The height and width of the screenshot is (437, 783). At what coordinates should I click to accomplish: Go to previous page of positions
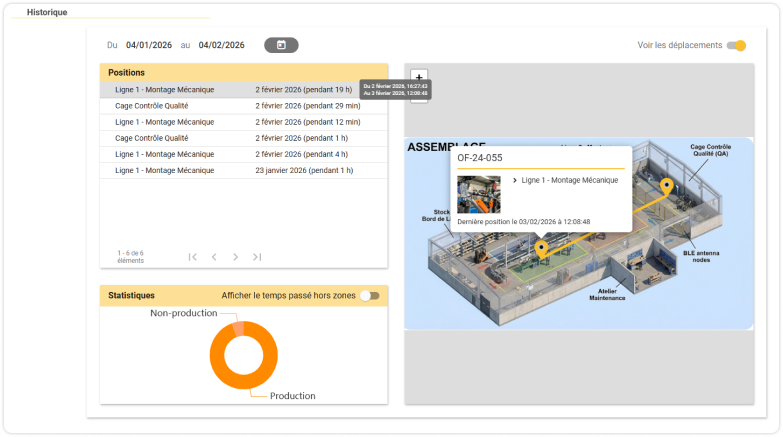(214, 257)
